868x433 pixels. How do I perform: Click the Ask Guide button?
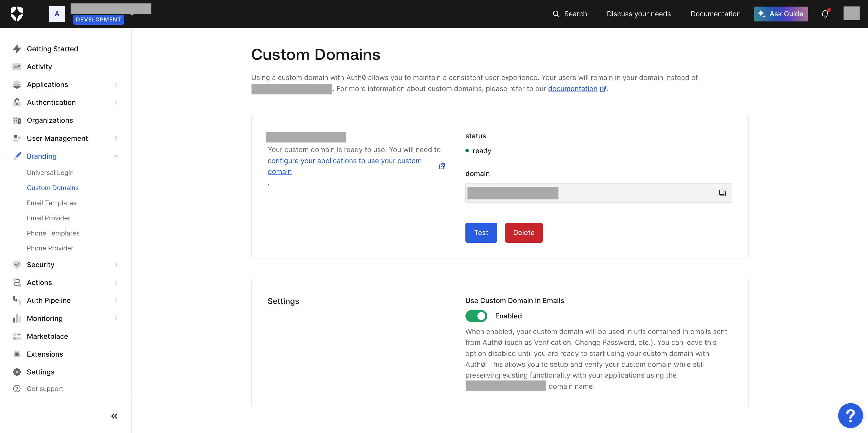coord(781,14)
